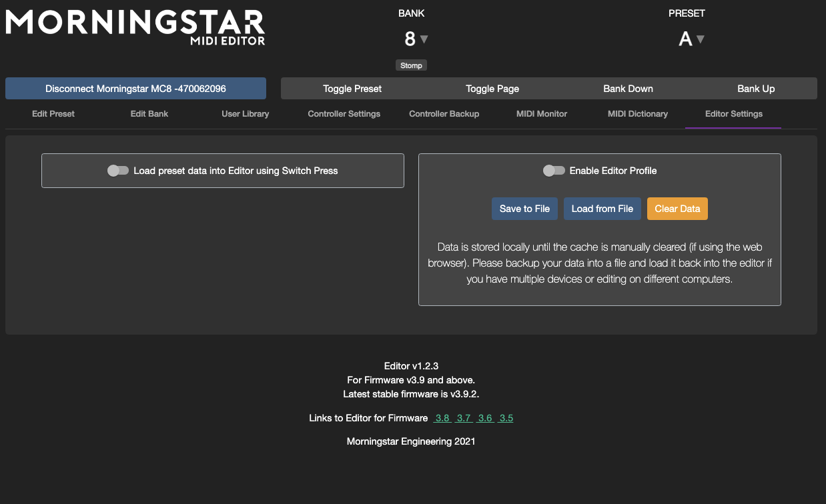826x504 pixels.
Task: Show the MIDI Monitor tab
Action: [x=541, y=114]
